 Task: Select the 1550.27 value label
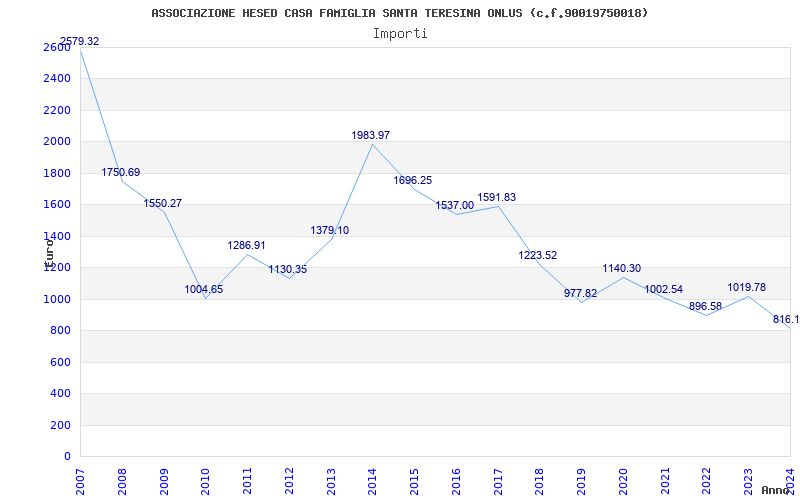tap(163, 204)
